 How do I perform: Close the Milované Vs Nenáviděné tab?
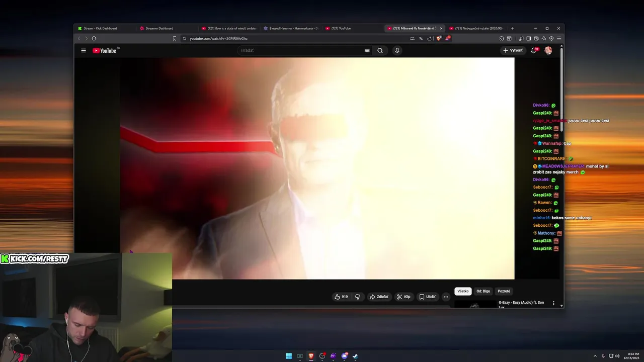(441, 28)
